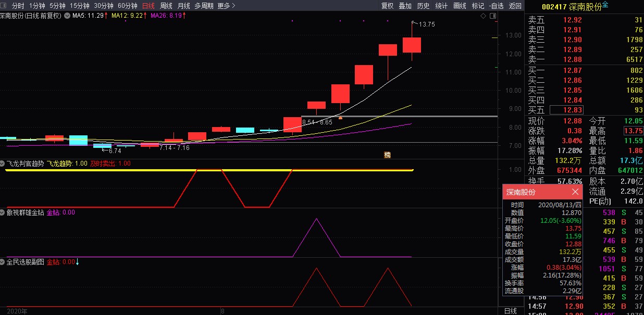Close the 深南股份 data popup
This screenshot has width=644, height=315.
[x=575, y=192]
